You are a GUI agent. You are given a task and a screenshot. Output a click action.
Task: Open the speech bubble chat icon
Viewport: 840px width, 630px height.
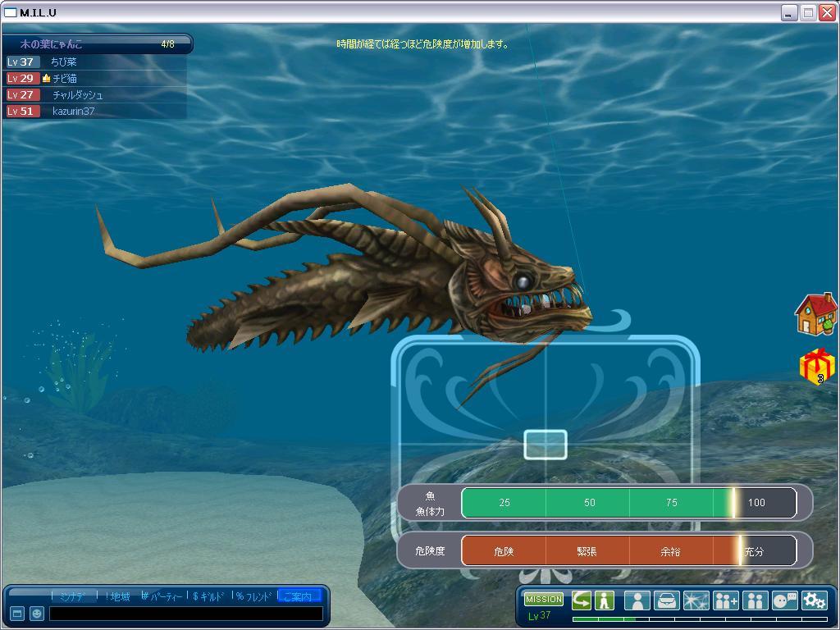[x=784, y=600]
